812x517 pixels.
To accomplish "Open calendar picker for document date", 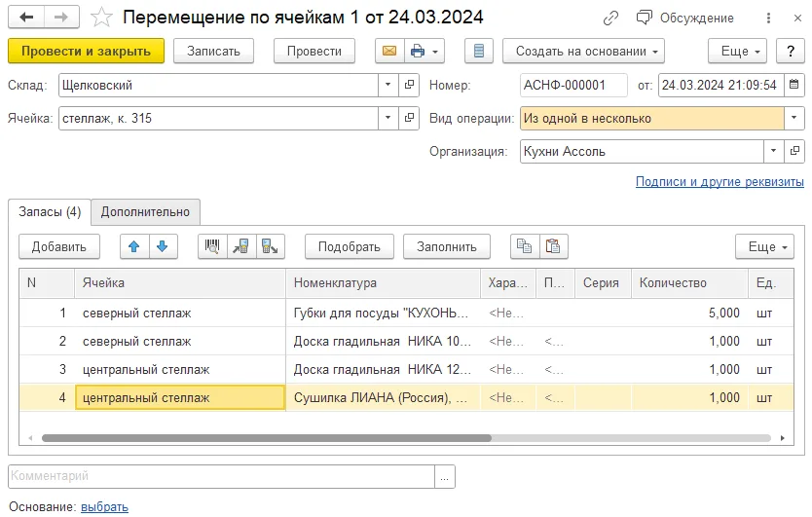I will (x=794, y=85).
